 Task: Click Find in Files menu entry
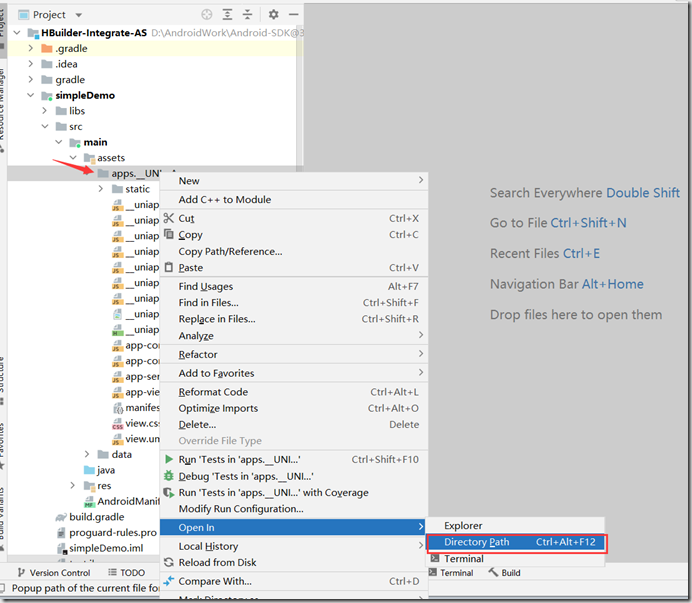[x=208, y=303]
